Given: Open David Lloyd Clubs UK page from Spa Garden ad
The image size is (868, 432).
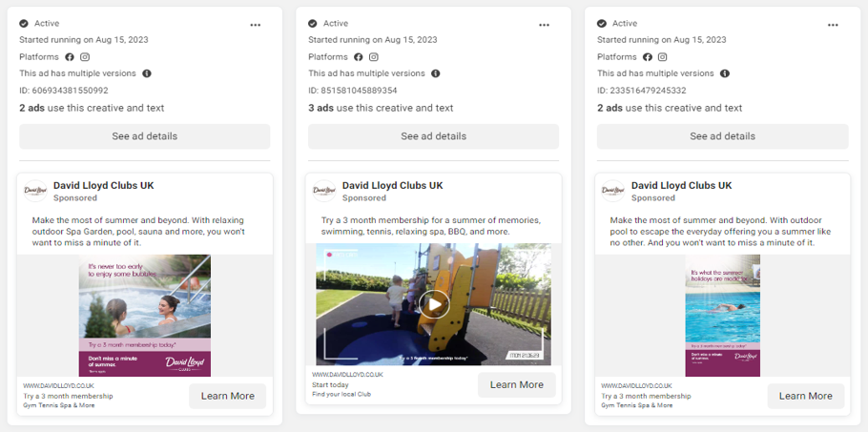Looking at the screenshot, I should (x=104, y=185).
